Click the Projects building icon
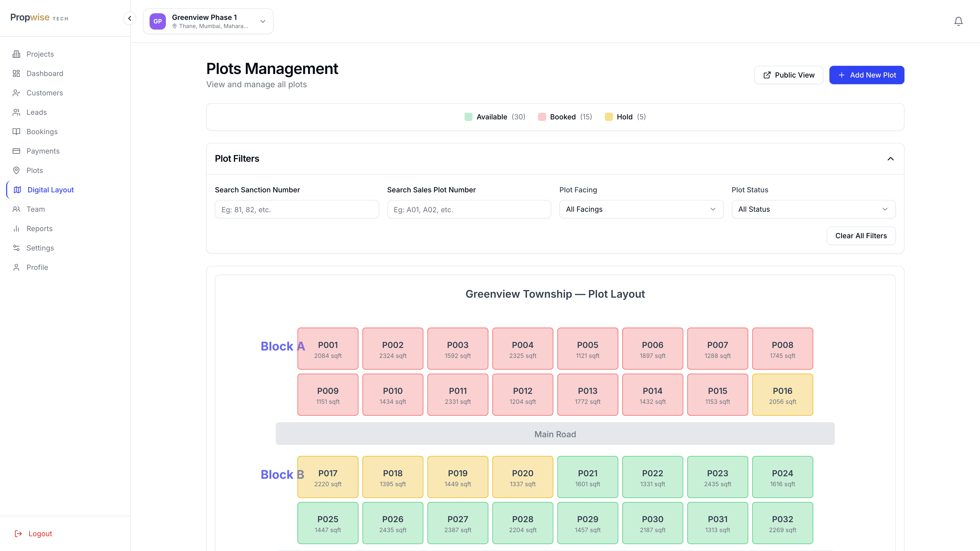 pos(16,54)
